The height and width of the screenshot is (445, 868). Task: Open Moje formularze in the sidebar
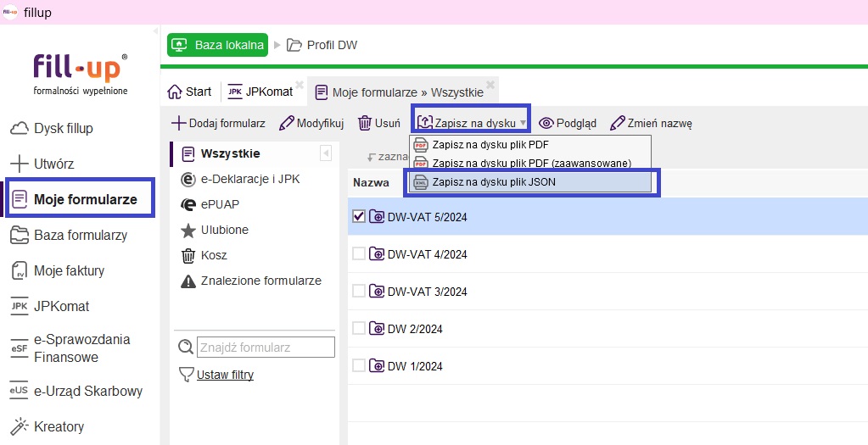80,199
